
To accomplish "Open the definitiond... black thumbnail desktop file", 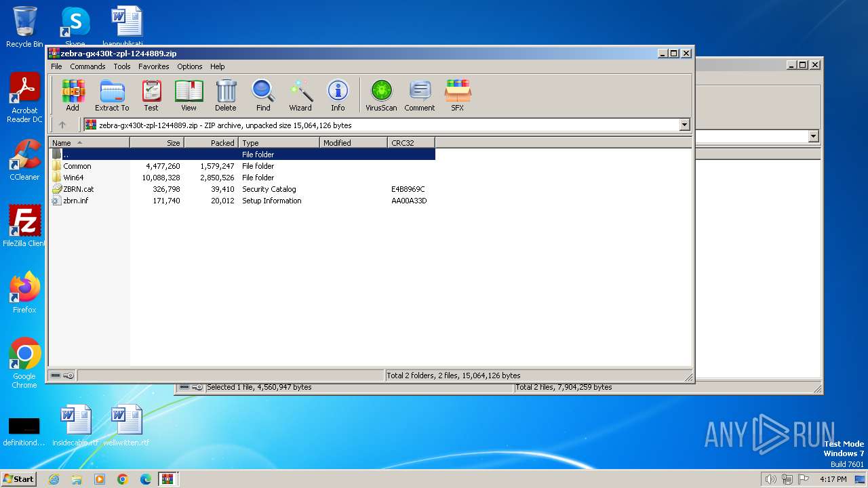I will tap(24, 430).
